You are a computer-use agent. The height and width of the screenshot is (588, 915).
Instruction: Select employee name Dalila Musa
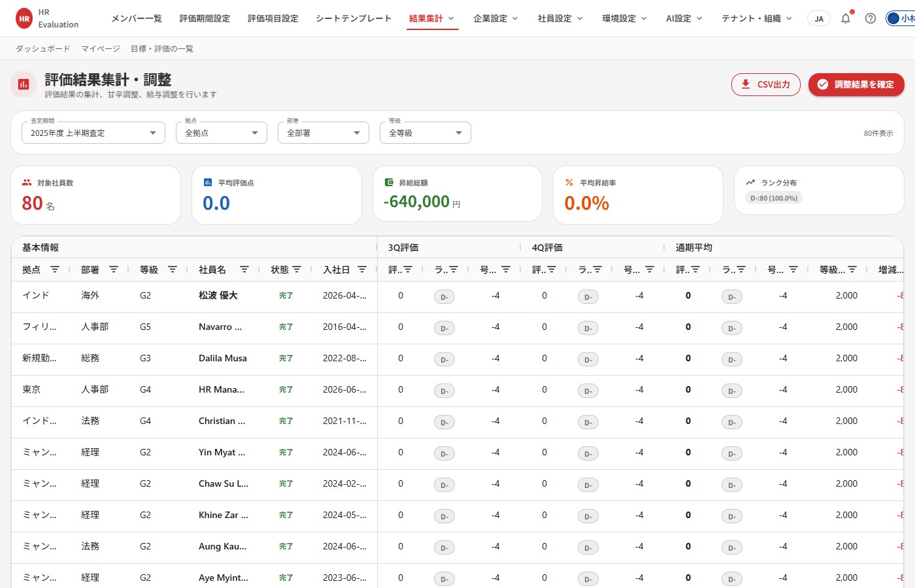tap(223, 358)
